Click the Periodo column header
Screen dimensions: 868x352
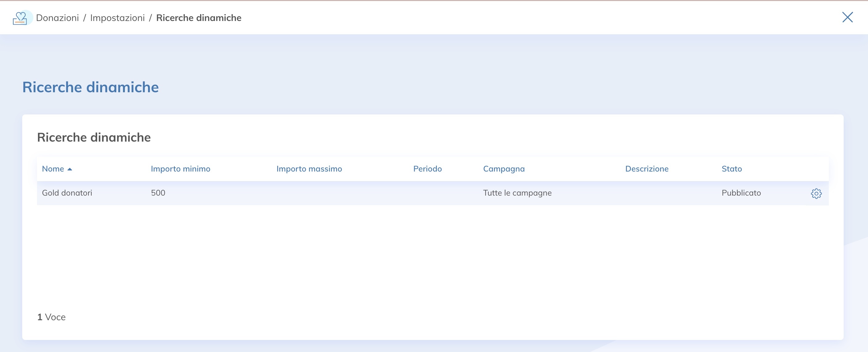[x=427, y=169]
